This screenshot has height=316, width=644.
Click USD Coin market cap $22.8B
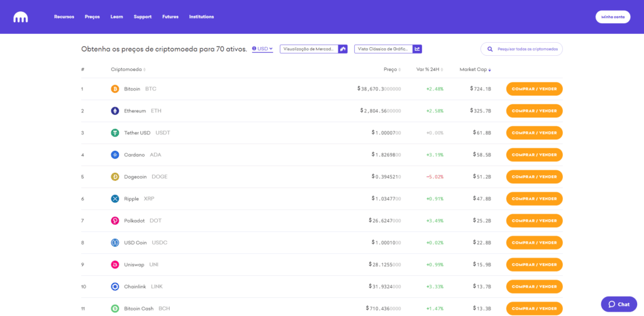coord(482,242)
